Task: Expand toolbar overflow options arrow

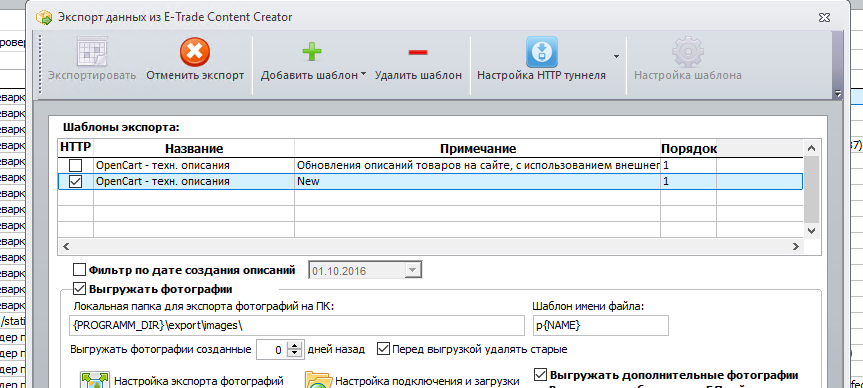Action: click(x=838, y=93)
